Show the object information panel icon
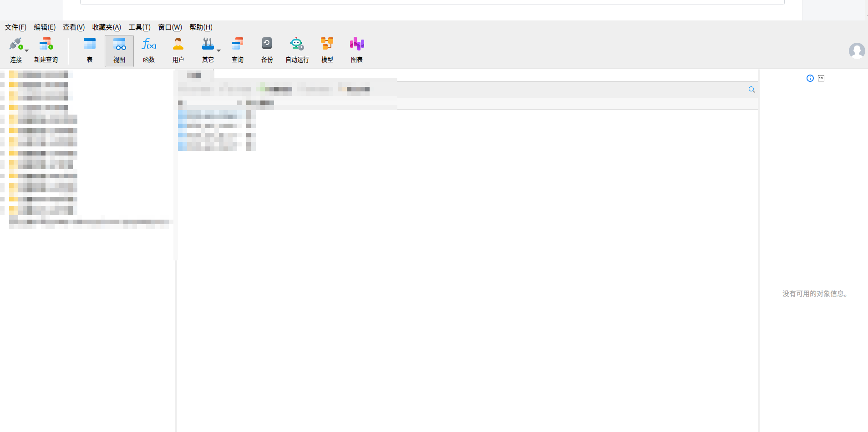This screenshot has height=432, width=868. [x=810, y=78]
